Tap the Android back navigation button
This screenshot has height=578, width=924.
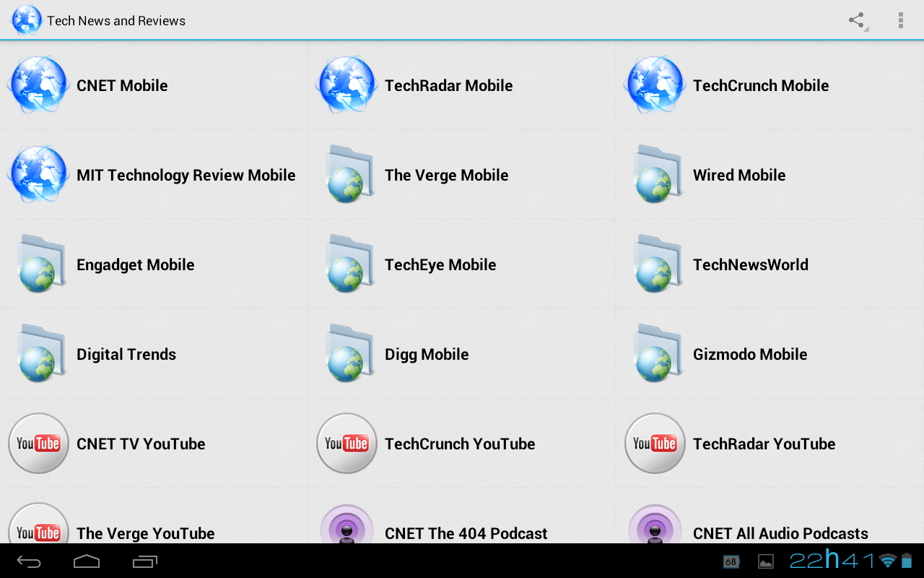click(x=30, y=561)
